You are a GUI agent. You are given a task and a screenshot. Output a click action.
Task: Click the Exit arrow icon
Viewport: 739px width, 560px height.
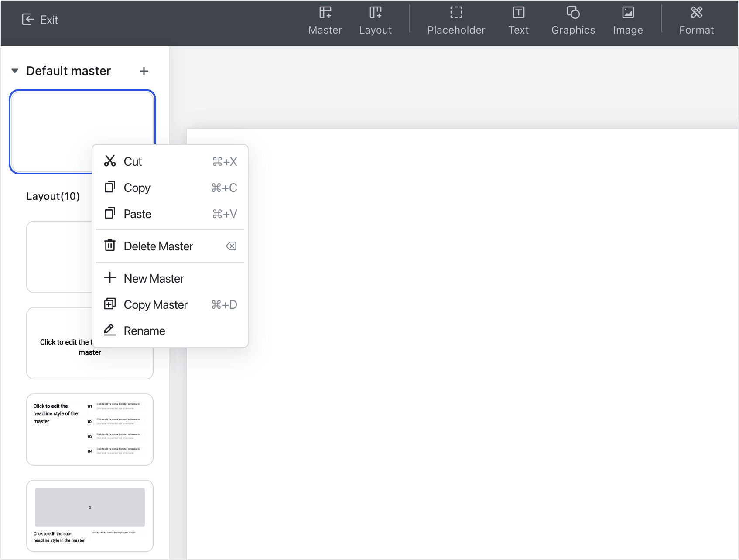(x=27, y=19)
